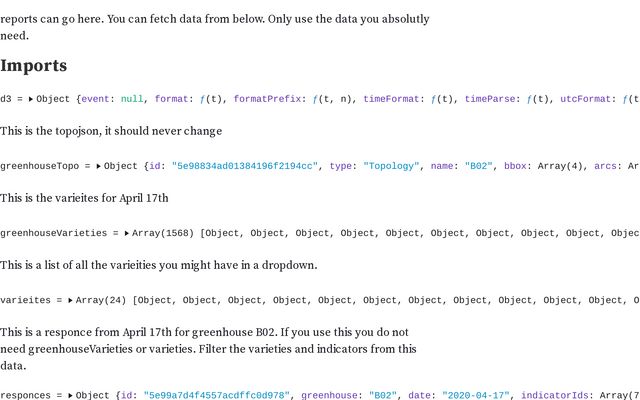Viewport: 640px width, 400px height.
Task: Click the Imports heading
Action: pyautogui.click(x=34, y=66)
